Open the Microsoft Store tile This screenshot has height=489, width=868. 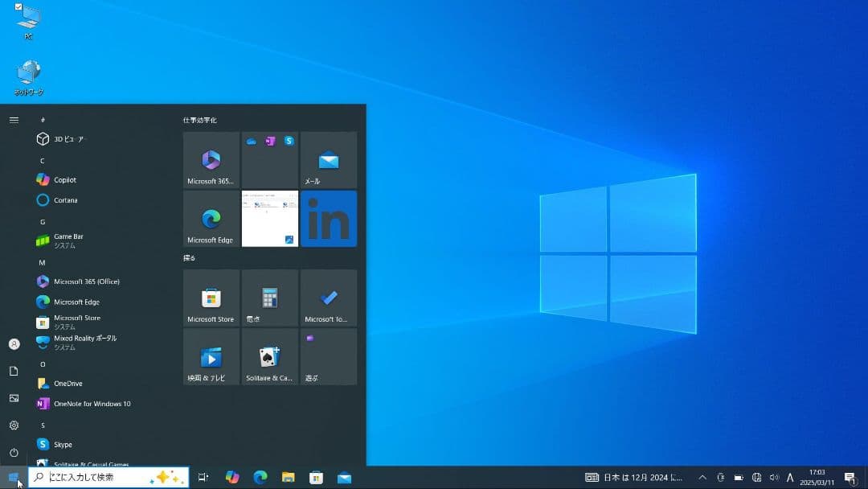[x=211, y=298]
